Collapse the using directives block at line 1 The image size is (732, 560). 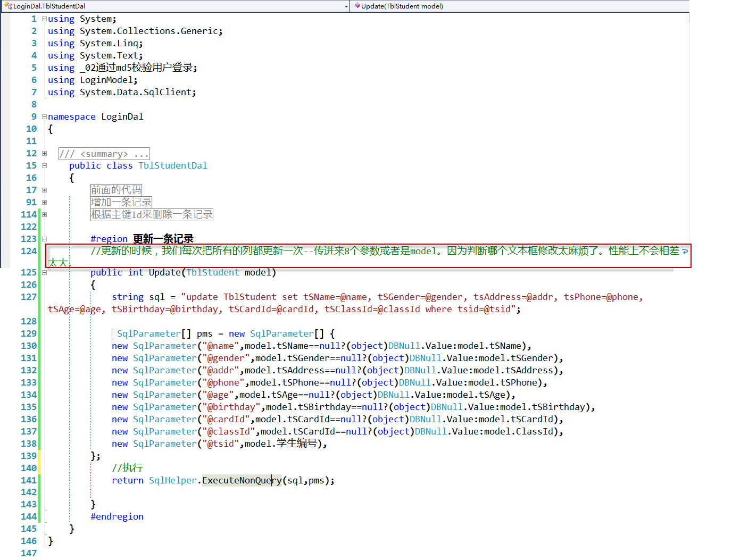[x=45, y=19]
